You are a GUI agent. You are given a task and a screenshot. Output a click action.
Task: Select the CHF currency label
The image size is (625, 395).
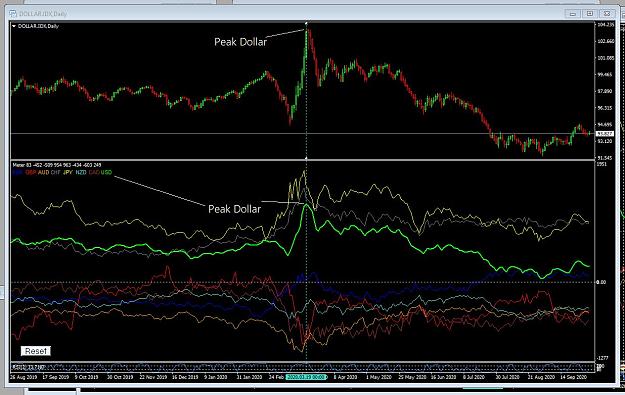55,173
